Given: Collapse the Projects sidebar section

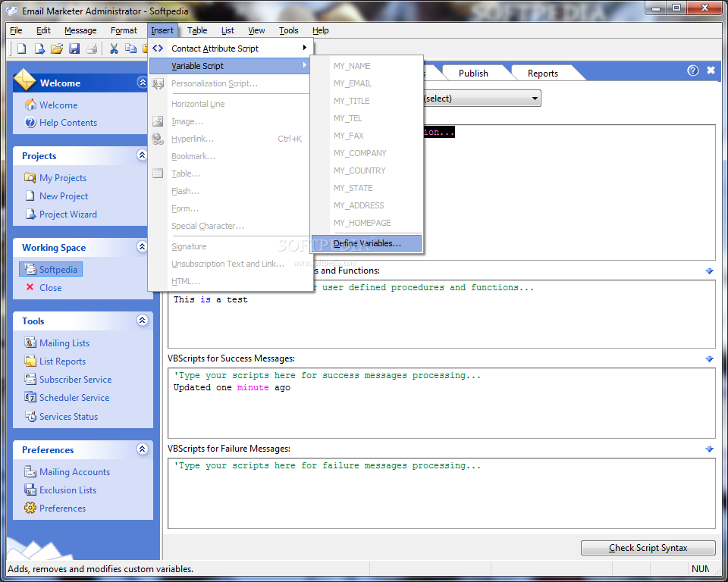Looking at the screenshot, I should 142,155.
